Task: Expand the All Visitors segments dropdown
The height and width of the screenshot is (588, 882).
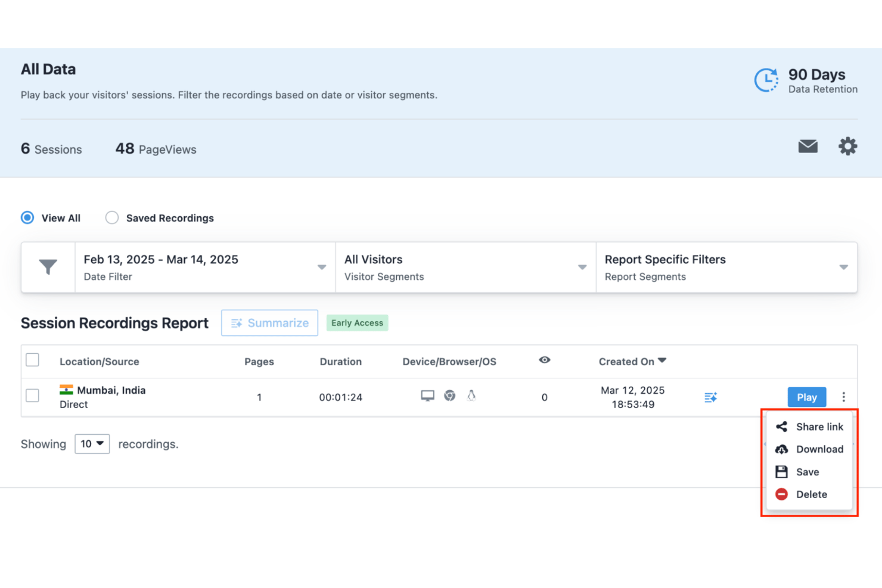Action: [465, 267]
